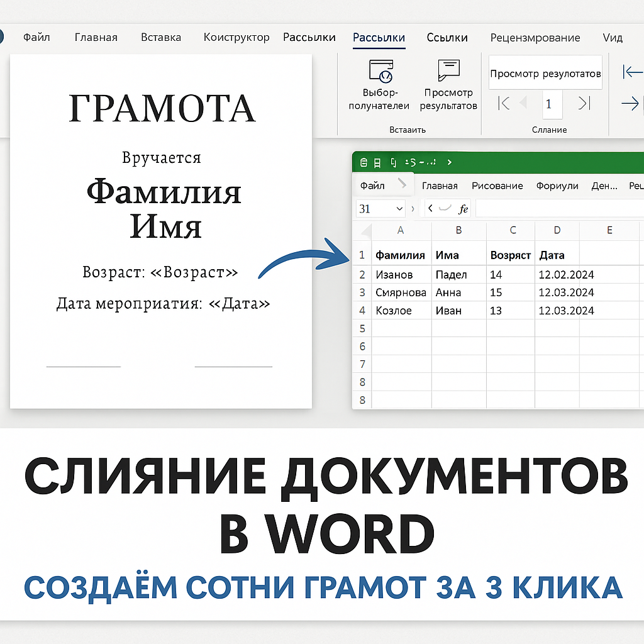Click the Выбор получателеи icon in ribbon
The width and height of the screenshot is (644, 644).
click(381, 71)
